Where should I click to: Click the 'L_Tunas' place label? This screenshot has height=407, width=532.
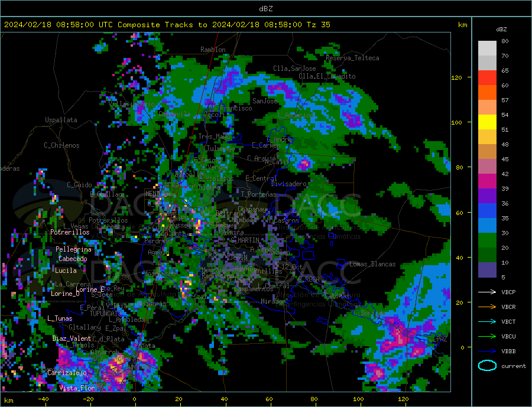pyautogui.click(x=60, y=318)
